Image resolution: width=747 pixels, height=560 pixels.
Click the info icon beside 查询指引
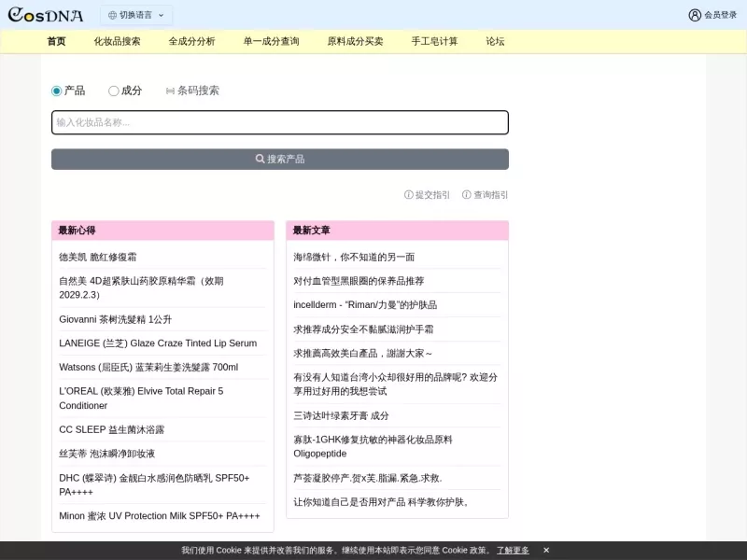[467, 194]
